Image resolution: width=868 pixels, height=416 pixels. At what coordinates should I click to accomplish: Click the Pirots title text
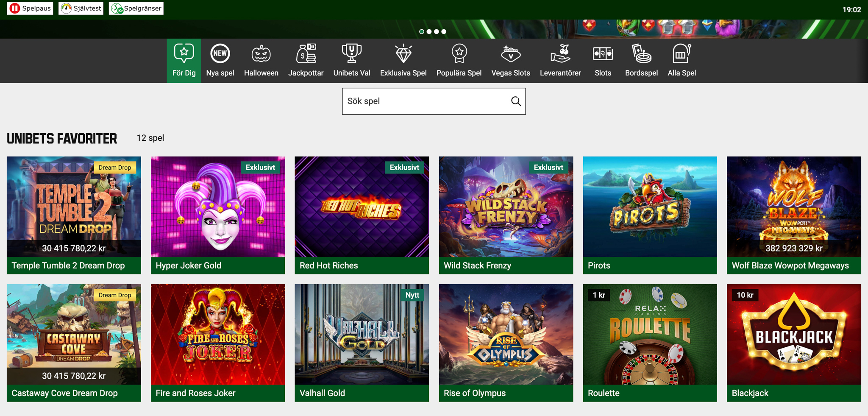pyautogui.click(x=599, y=265)
